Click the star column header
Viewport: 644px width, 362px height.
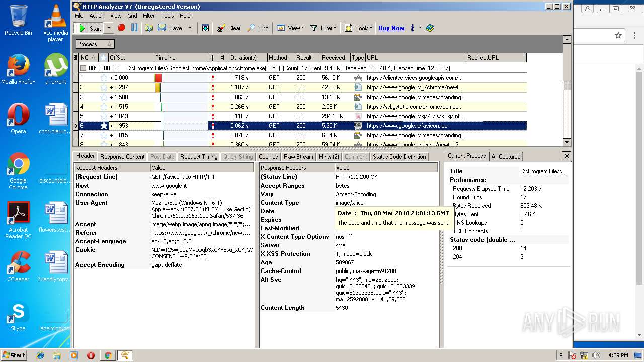(103, 58)
